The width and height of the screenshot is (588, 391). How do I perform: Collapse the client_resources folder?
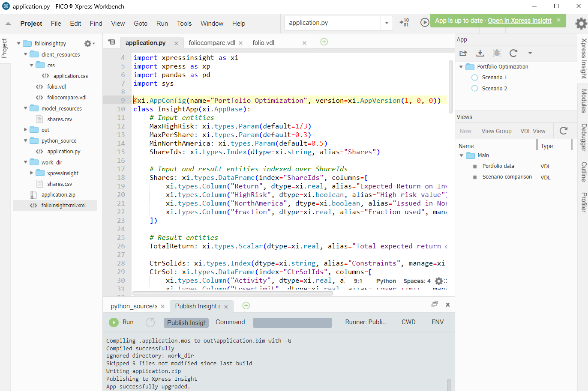coord(26,54)
